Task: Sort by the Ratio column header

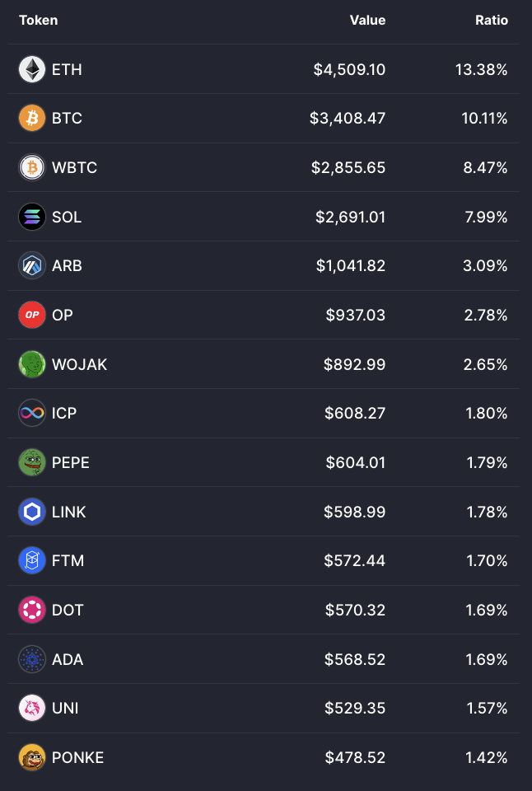Action: pyautogui.click(x=491, y=20)
